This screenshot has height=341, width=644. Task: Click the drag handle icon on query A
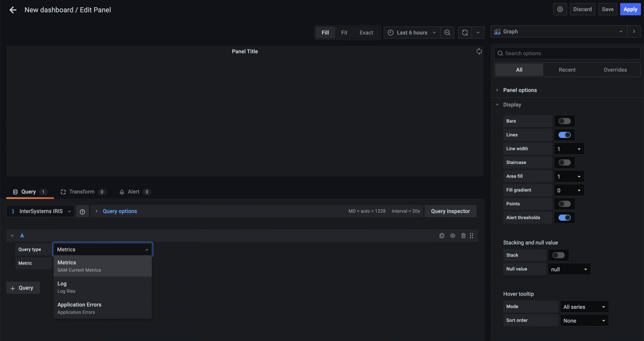(471, 236)
